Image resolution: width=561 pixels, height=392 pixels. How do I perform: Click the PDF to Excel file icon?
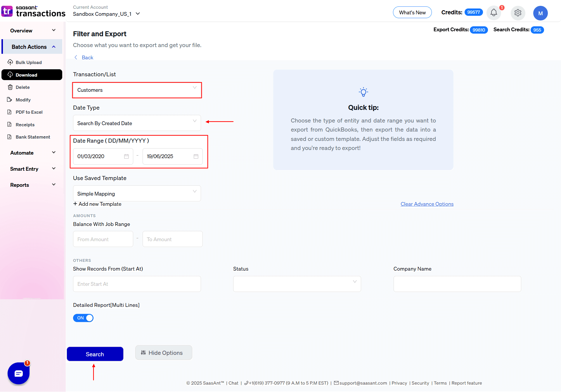tap(10, 112)
